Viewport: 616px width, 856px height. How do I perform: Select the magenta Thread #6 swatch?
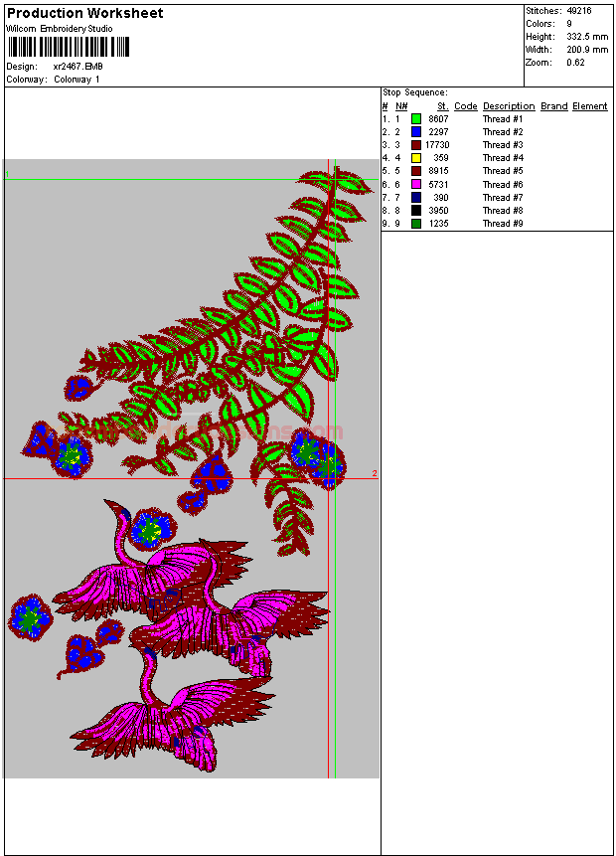click(416, 185)
